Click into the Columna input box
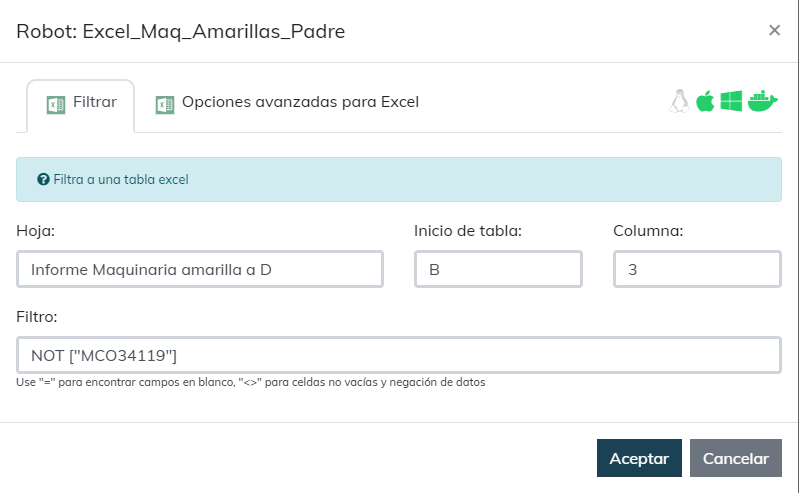Image resolution: width=799 pixels, height=493 pixels. [x=696, y=269]
